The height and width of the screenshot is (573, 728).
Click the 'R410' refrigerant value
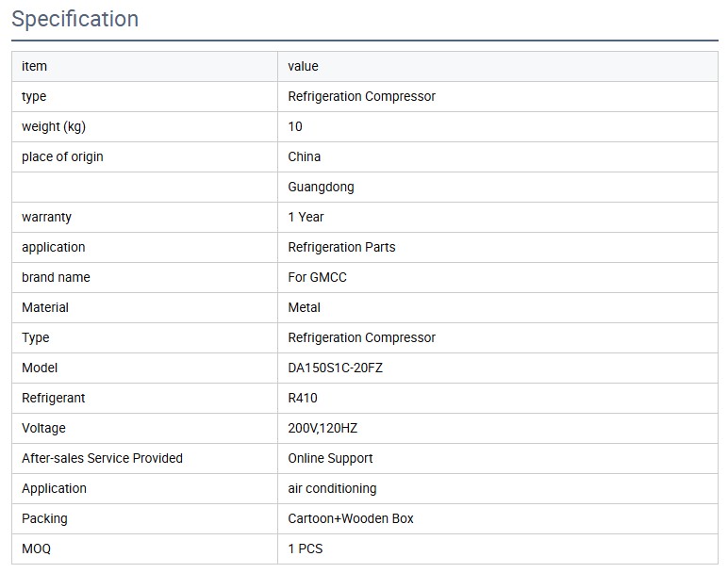coord(303,398)
